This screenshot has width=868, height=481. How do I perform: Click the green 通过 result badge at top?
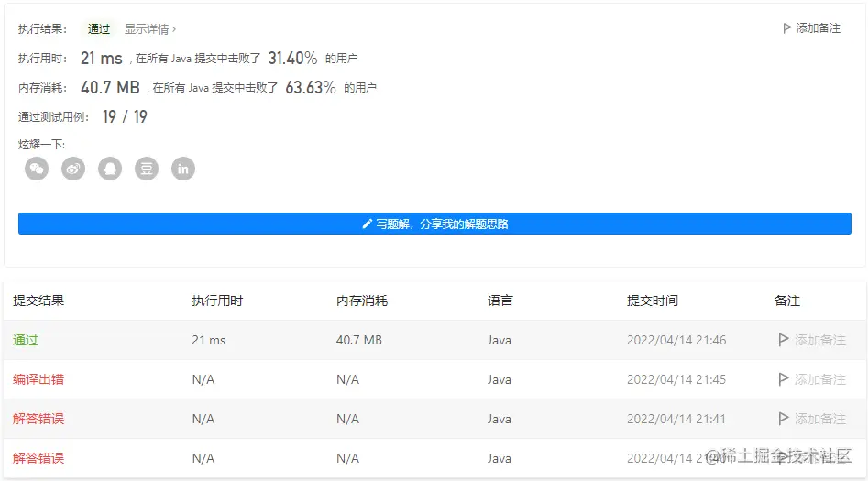[99, 28]
